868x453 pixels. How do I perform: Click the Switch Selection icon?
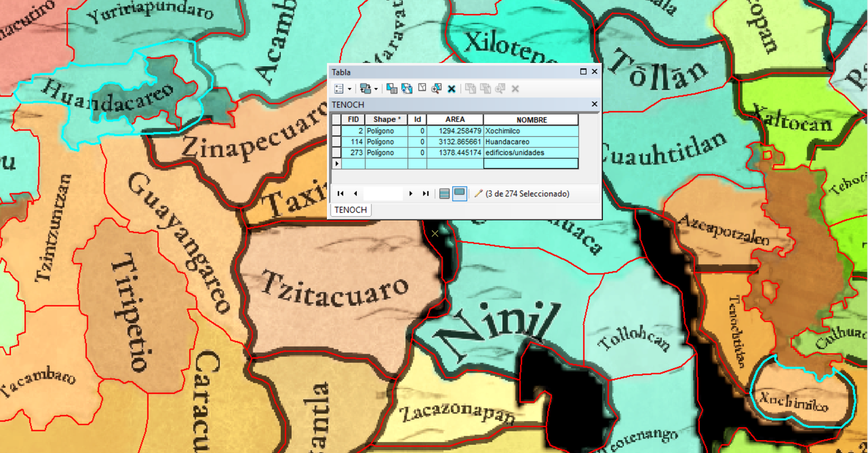click(x=407, y=88)
